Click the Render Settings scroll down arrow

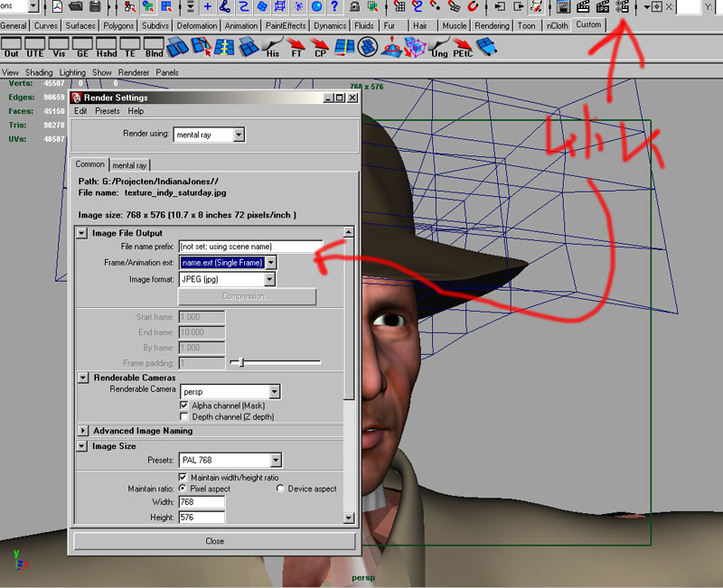[349, 518]
